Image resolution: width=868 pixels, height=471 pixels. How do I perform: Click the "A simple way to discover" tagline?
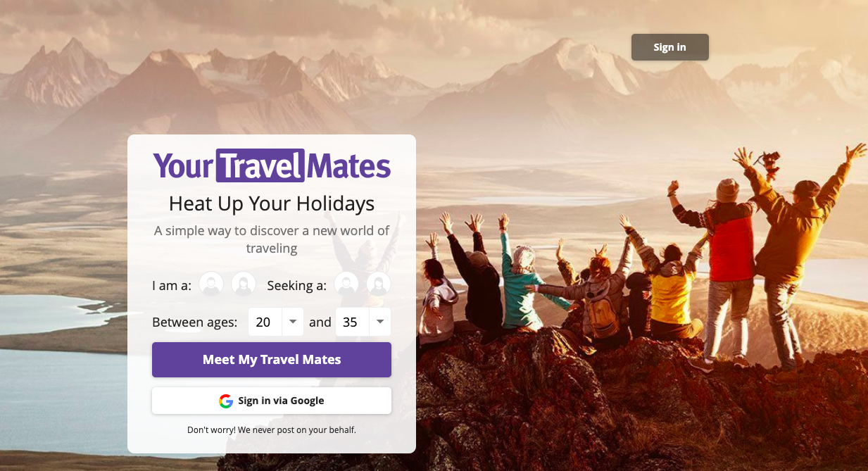[x=272, y=239]
